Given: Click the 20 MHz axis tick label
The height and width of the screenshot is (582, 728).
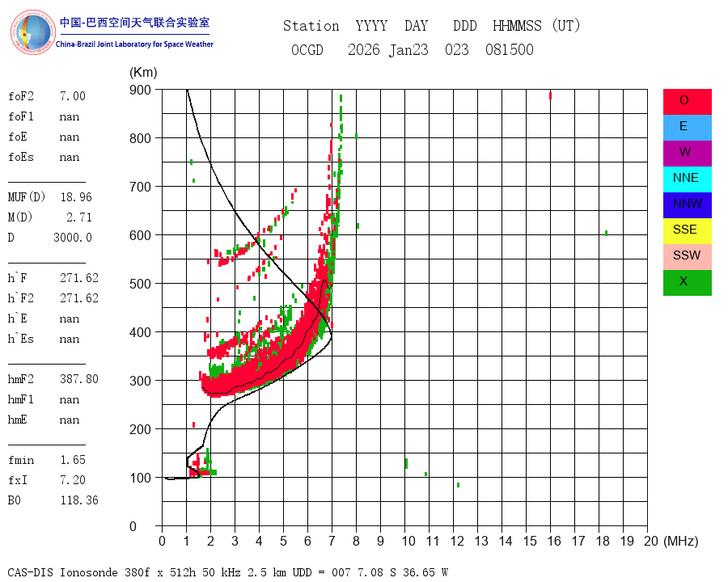Looking at the screenshot, I should 651,541.
